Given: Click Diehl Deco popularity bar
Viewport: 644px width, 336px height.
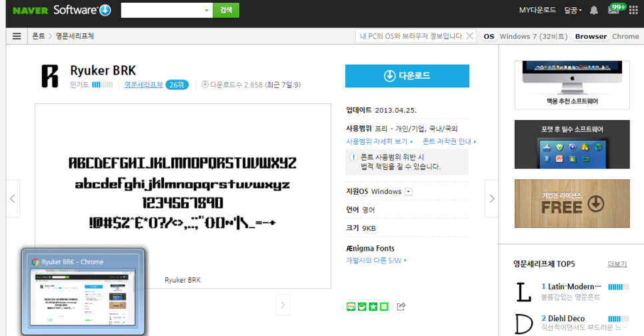Looking at the screenshot, I should click(x=618, y=319).
